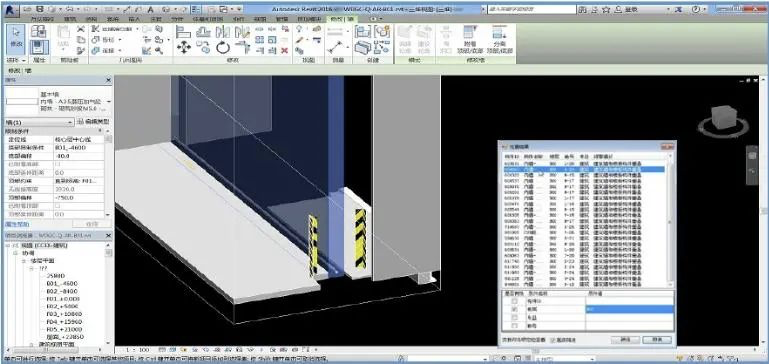
Task: Click the left confirm button in dialog
Action: coord(625,340)
